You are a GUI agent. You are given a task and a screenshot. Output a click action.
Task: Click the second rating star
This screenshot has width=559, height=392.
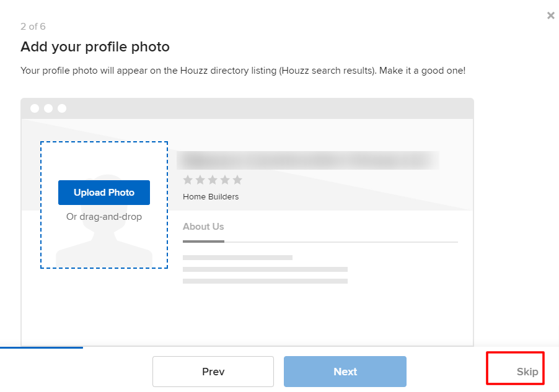[x=200, y=180]
